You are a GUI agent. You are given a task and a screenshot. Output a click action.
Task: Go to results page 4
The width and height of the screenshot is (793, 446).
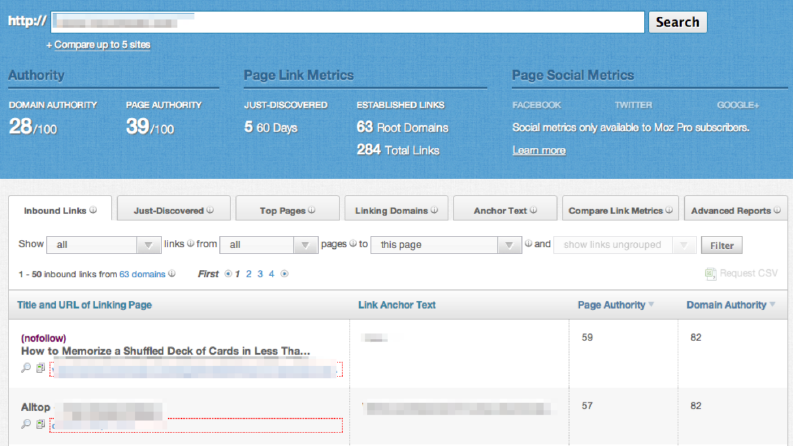[272, 274]
